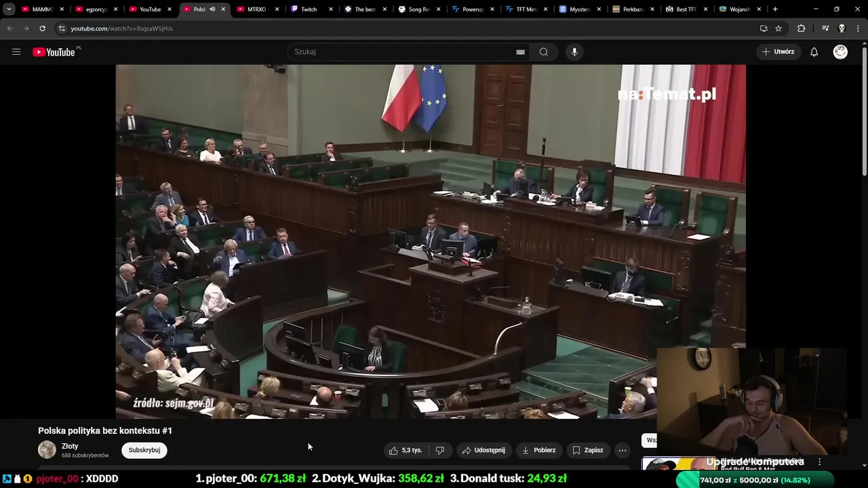The height and width of the screenshot is (488, 868).
Task: Click the search magnifier button
Action: pos(544,52)
